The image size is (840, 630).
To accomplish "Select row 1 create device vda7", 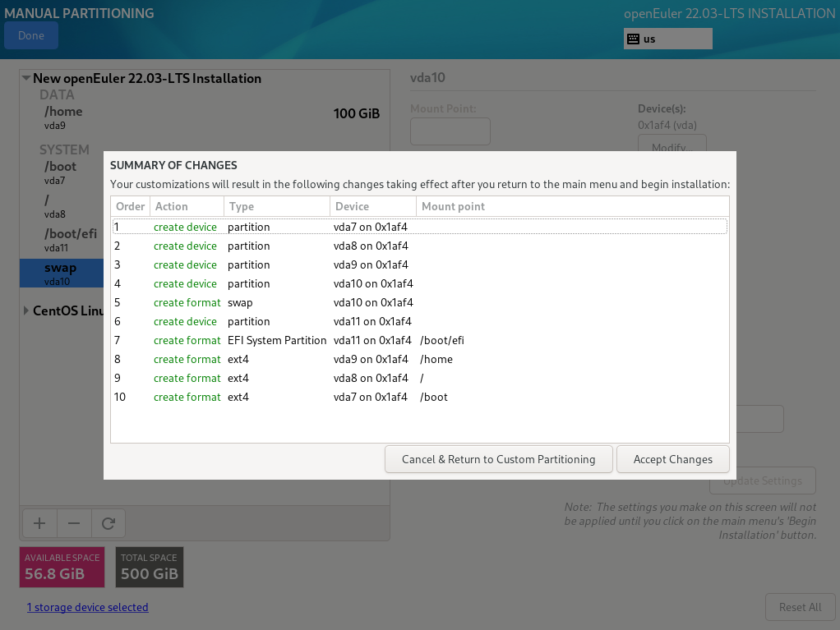I will [420, 227].
